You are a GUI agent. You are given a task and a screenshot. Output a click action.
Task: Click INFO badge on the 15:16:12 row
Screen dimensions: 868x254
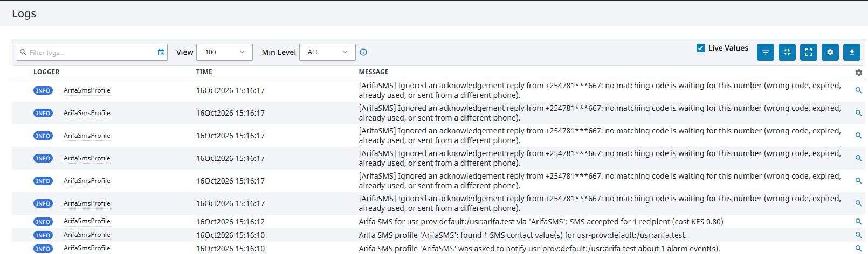click(x=43, y=222)
